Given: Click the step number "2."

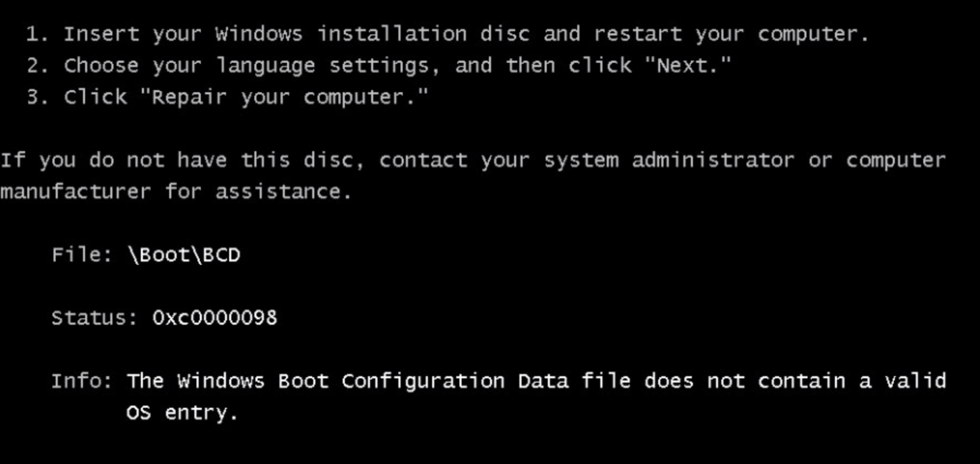Looking at the screenshot, I should (37, 66).
